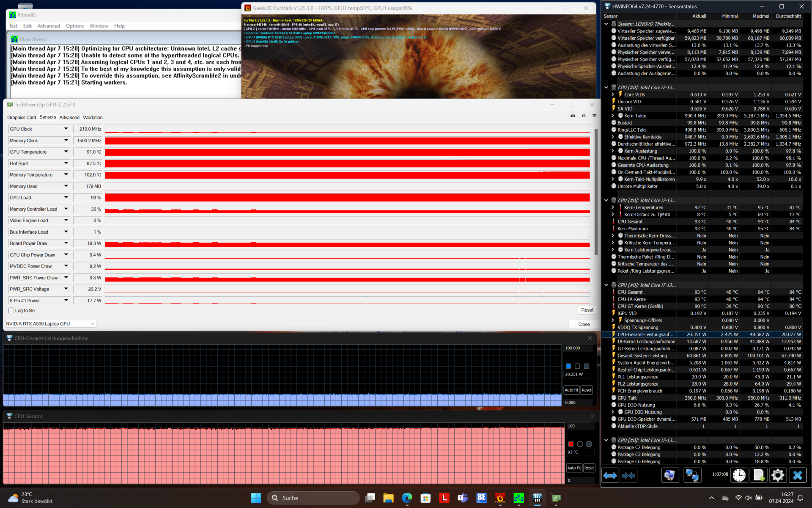Click the clock icon to reset elapsed time
This screenshot has height=508, width=812.
(739, 475)
